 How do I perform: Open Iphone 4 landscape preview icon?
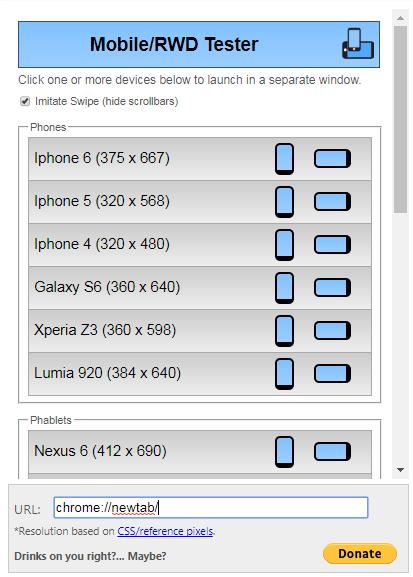tap(332, 245)
